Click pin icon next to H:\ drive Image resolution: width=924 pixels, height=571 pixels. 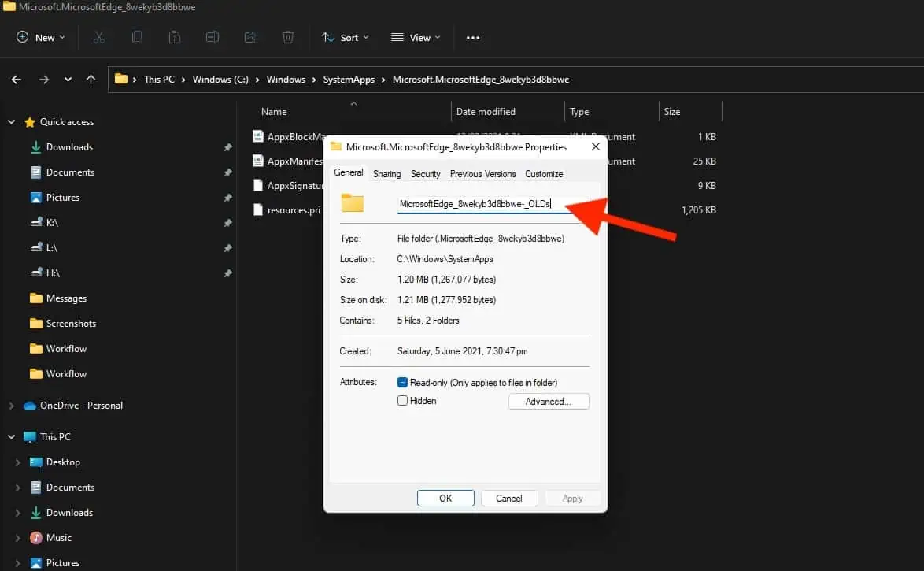click(x=227, y=273)
